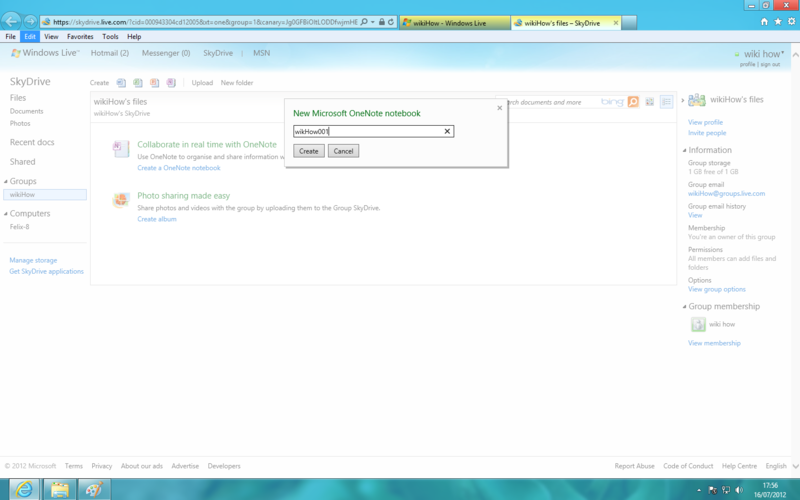Open the Invite people link
The height and width of the screenshot is (500, 800).
pyautogui.click(x=707, y=132)
